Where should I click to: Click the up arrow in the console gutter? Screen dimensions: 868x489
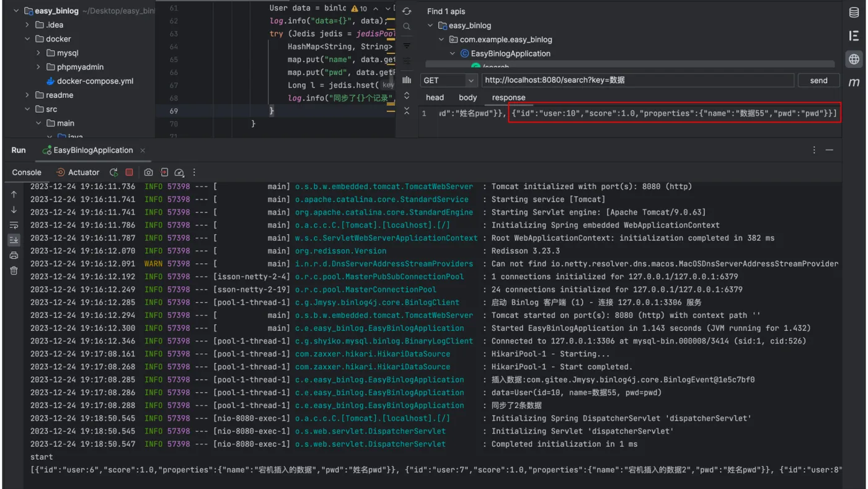coord(14,195)
